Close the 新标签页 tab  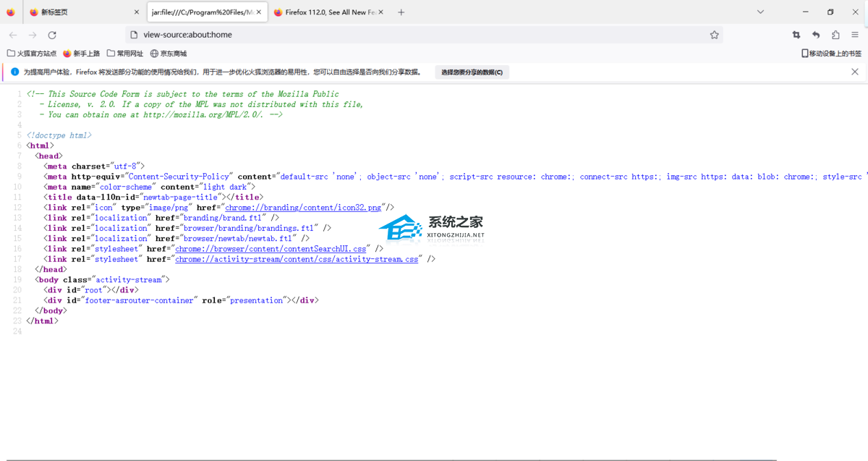(137, 12)
